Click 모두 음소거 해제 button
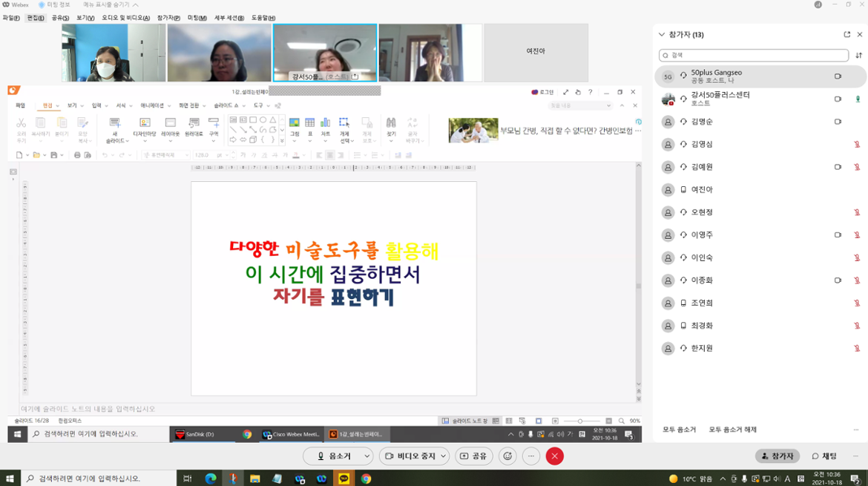Viewport: 868px width, 486px height. click(732, 430)
